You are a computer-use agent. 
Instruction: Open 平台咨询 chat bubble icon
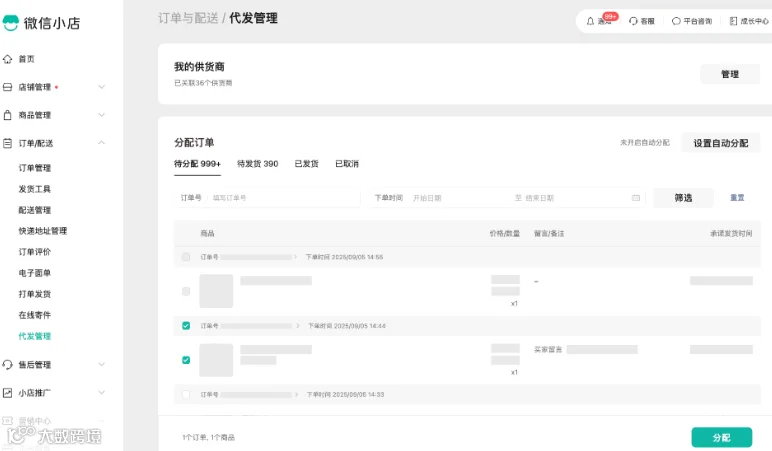click(x=676, y=21)
